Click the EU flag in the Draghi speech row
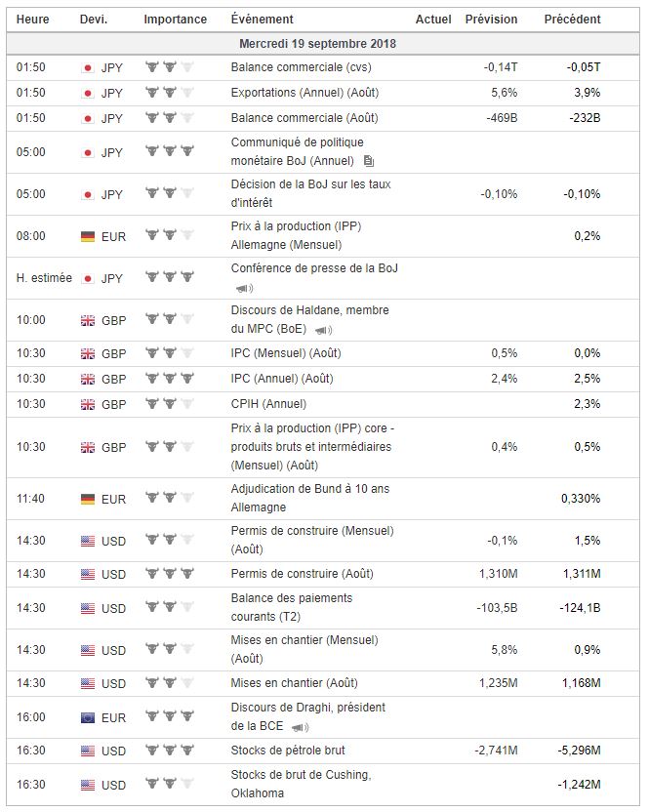Screen dimensions: 649x812 [x=88, y=717]
